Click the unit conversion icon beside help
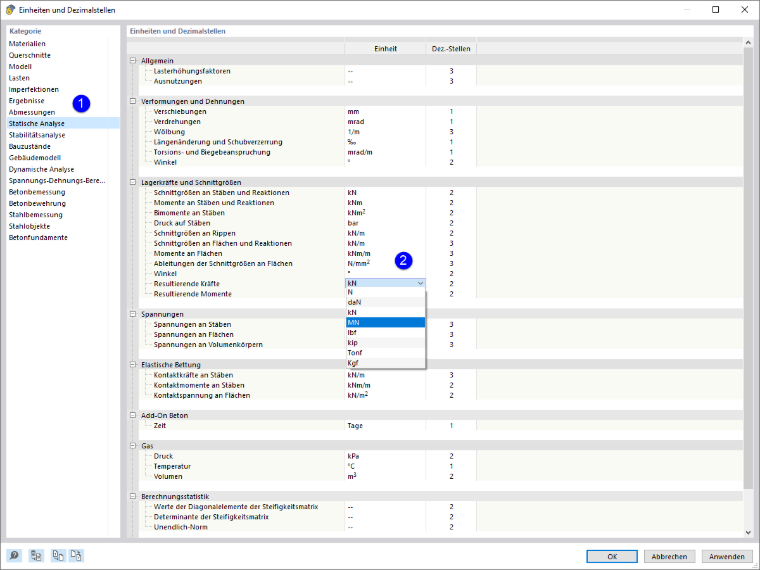Viewport: 760px width, 570px height. (36, 555)
